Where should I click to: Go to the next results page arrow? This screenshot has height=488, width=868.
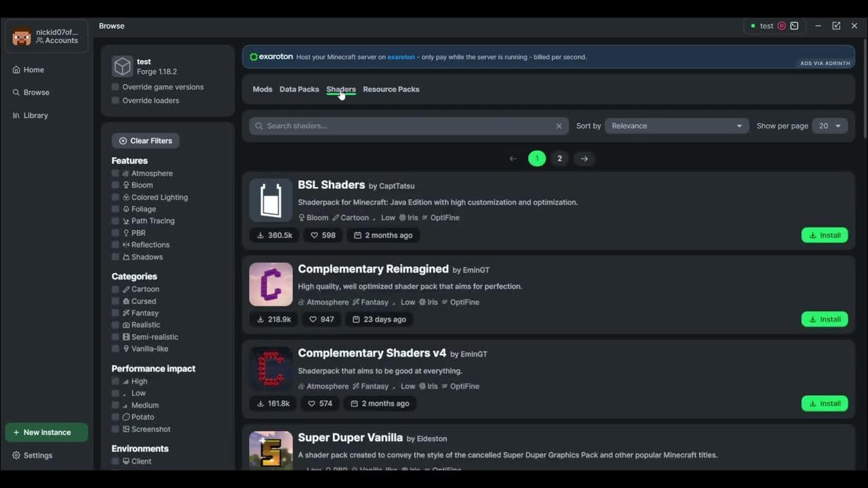[585, 159]
